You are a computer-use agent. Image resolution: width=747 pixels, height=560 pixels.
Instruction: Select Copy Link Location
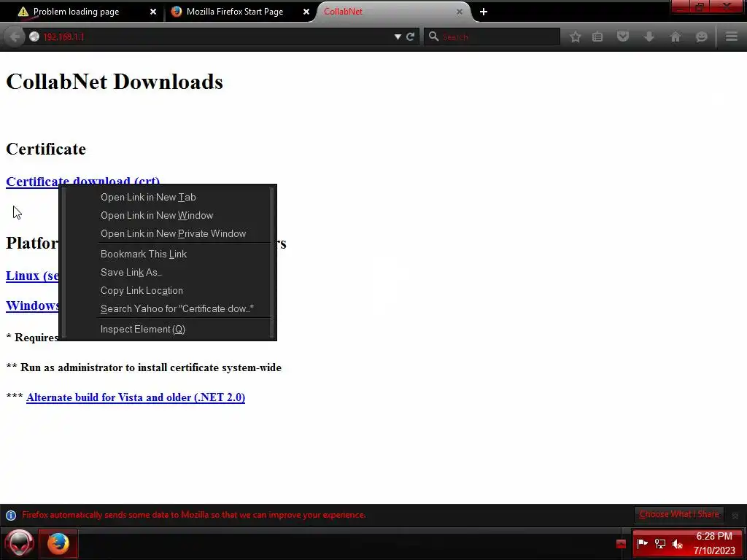click(x=167, y=290)
